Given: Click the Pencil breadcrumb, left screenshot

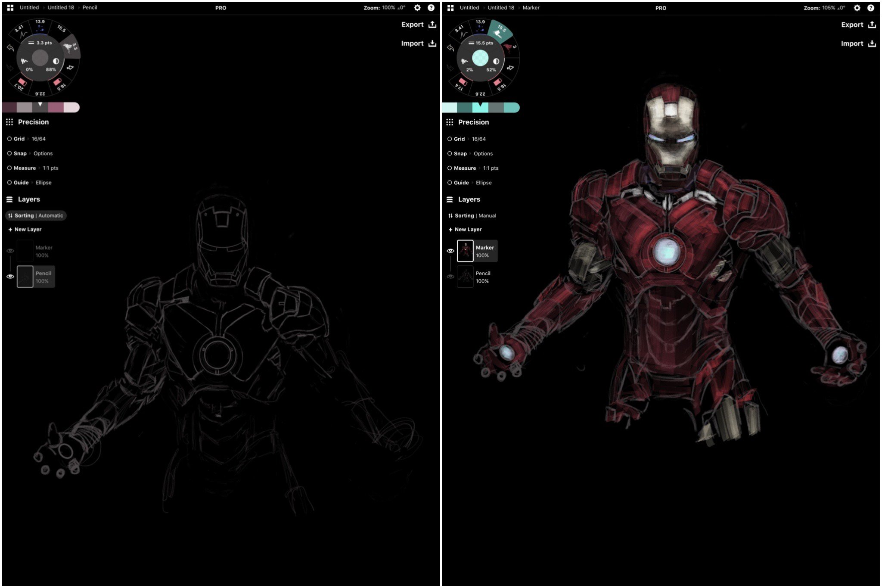Looking at the screenshot, I should tap(90, 8).
